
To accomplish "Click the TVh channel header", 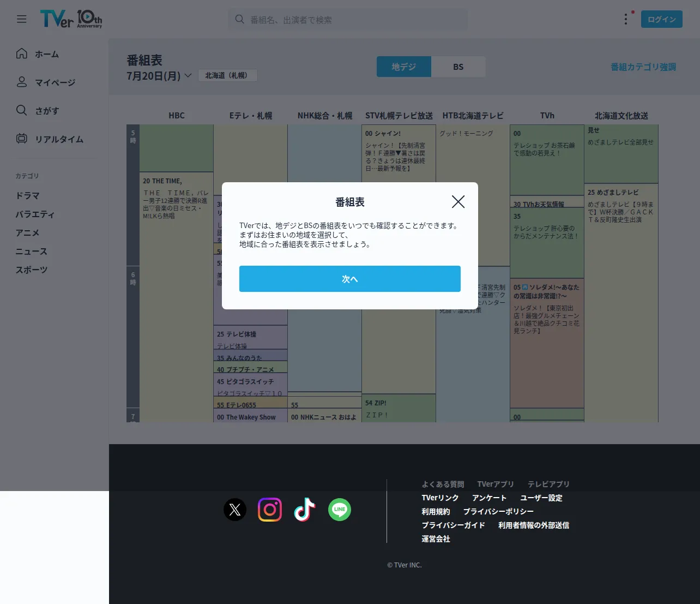I will point(547,116).
